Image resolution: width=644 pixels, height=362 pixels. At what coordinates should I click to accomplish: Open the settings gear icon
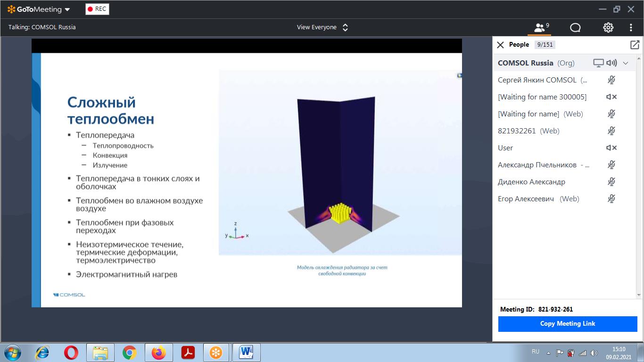point(608,28)
